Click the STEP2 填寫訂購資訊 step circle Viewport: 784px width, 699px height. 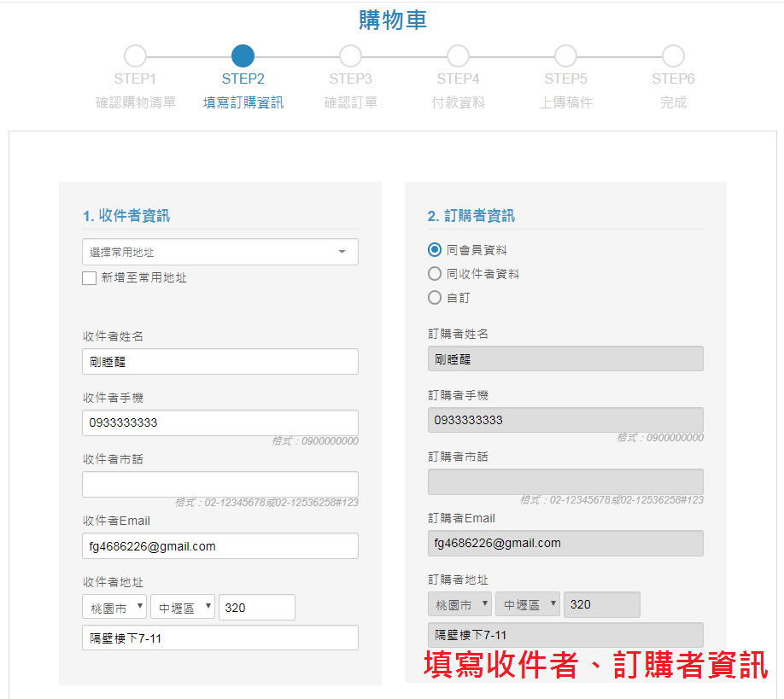(243, 56)
